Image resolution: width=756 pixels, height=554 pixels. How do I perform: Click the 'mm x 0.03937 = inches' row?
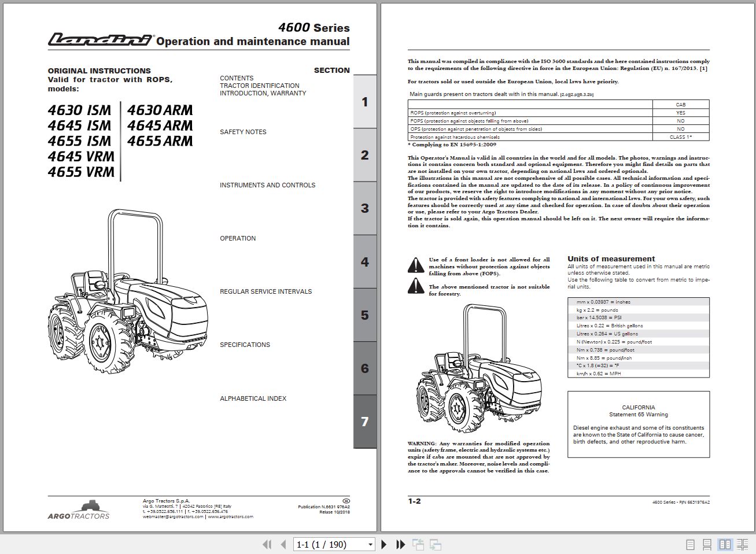[x=639, y=302]
